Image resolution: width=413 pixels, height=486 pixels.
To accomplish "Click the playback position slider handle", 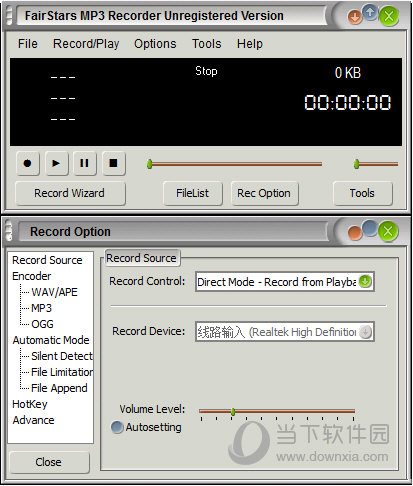I will tap(150, 164).
